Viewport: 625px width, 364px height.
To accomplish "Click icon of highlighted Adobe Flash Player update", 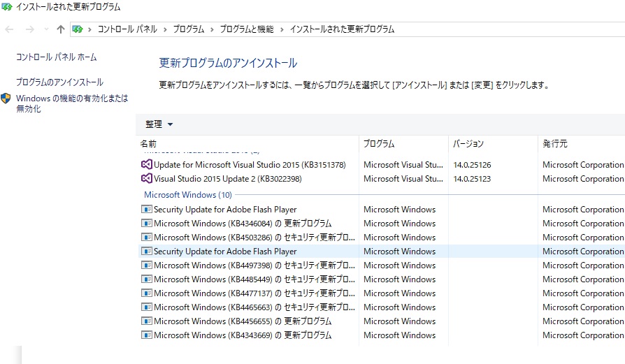I will (147, 251).
